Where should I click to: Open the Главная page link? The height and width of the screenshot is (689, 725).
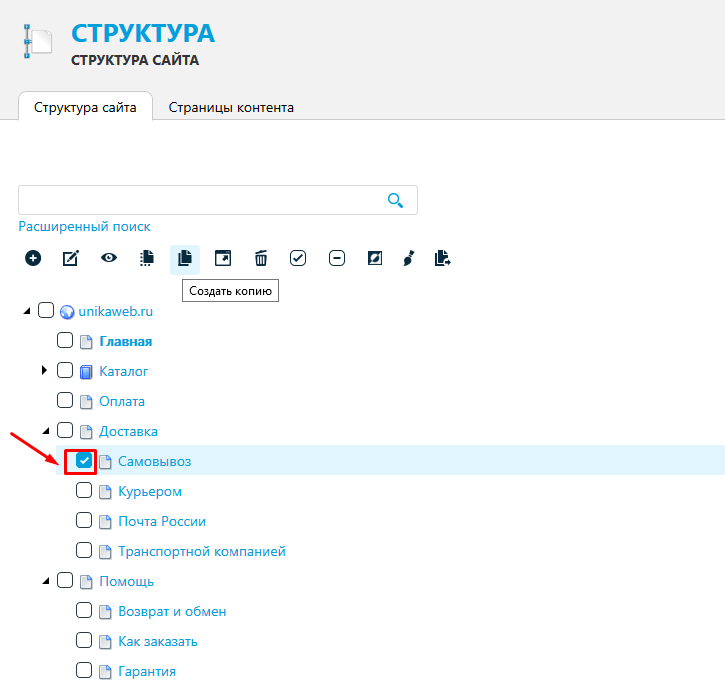(126, 342)
